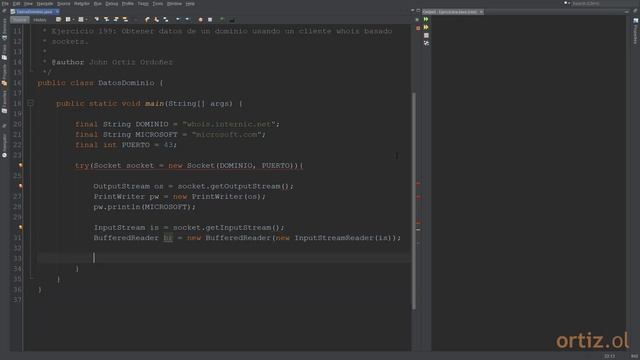Minimize the Output panel

[x=626, y=12]
